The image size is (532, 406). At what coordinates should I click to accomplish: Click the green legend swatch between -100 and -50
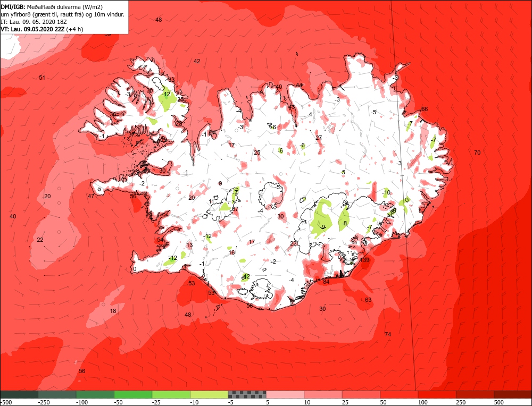(95, 394)
